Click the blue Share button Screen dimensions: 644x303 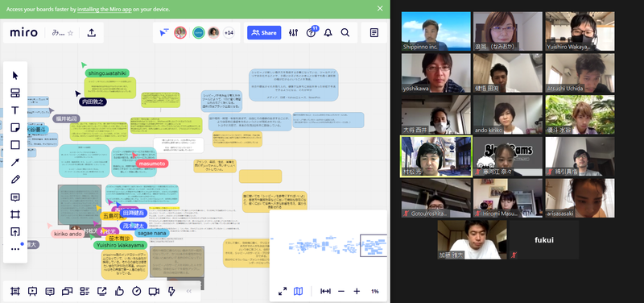pyautogui.click(x=264, y=32)
